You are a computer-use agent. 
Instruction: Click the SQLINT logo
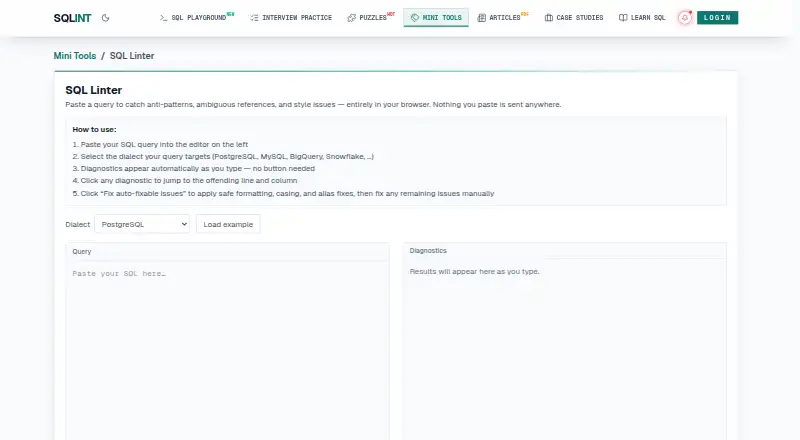pos(72,18)
